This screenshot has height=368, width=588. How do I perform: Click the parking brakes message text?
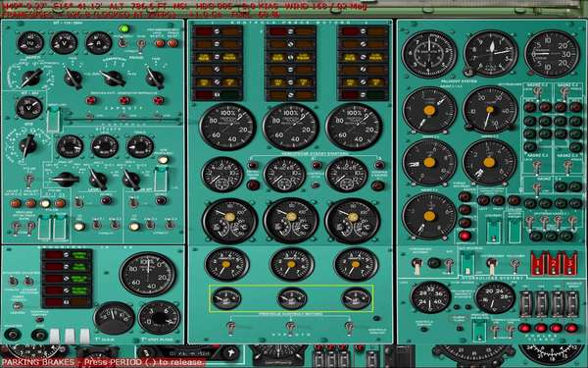point(103,362)
